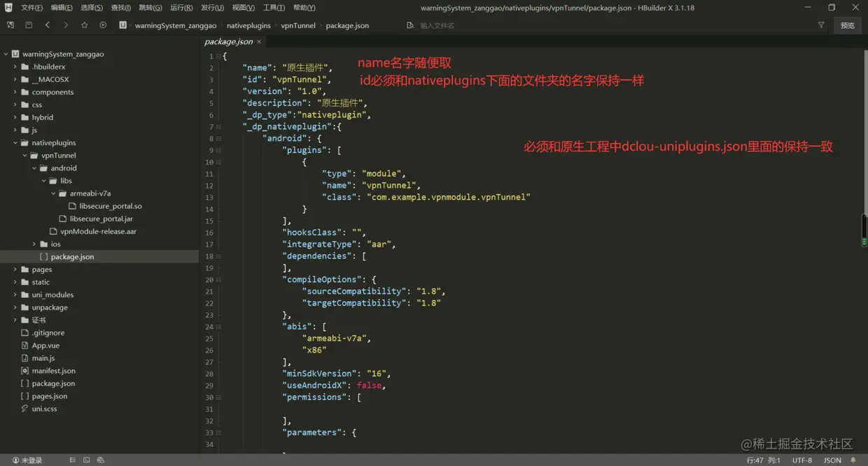Click the notification bell icon in status bar
Screen dimensions: 868x466
853,460
